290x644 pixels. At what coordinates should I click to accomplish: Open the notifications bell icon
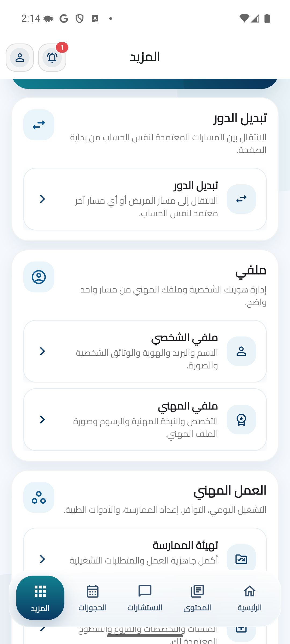(x=52, y=58)
